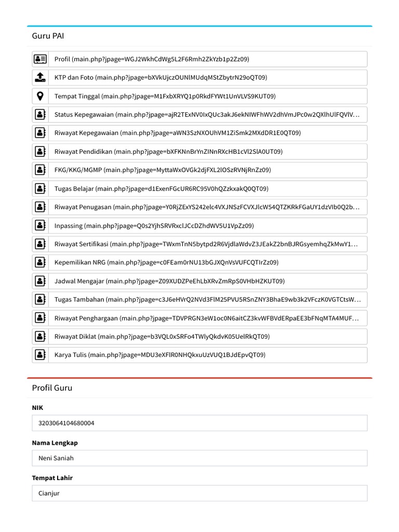The image size is (399, 532).
Task: Open the Riwayat Penghargaan link
Action: (x=207, y=318)
